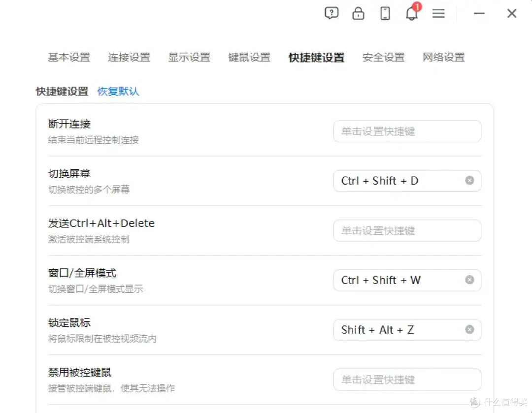Image resolution: width=532 pixels, height=413 pixels.
Task: Click the 窗口/全屏模式 label
Action: tap(82, 273)
